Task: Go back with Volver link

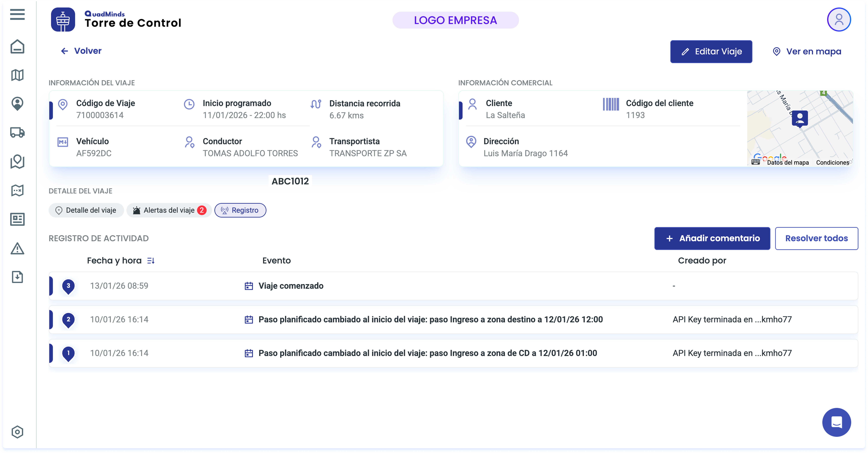Action: click(x=81, y=51)
